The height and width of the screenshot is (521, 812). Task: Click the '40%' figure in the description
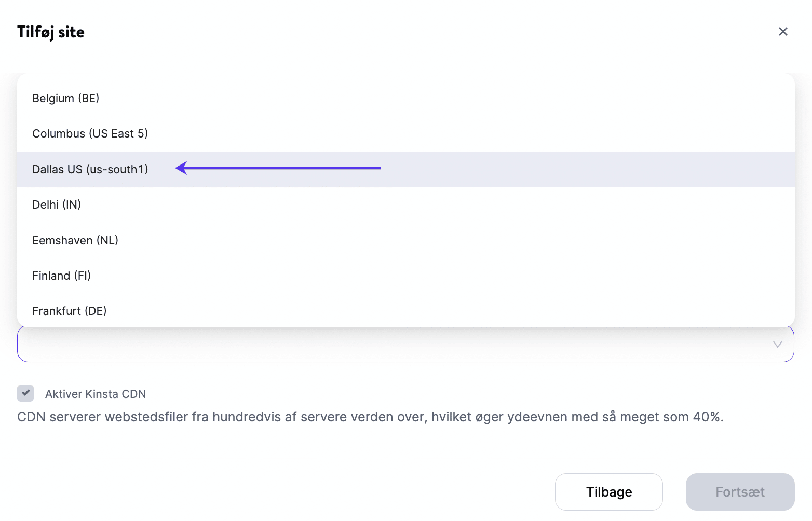click(x=707, y=417)
